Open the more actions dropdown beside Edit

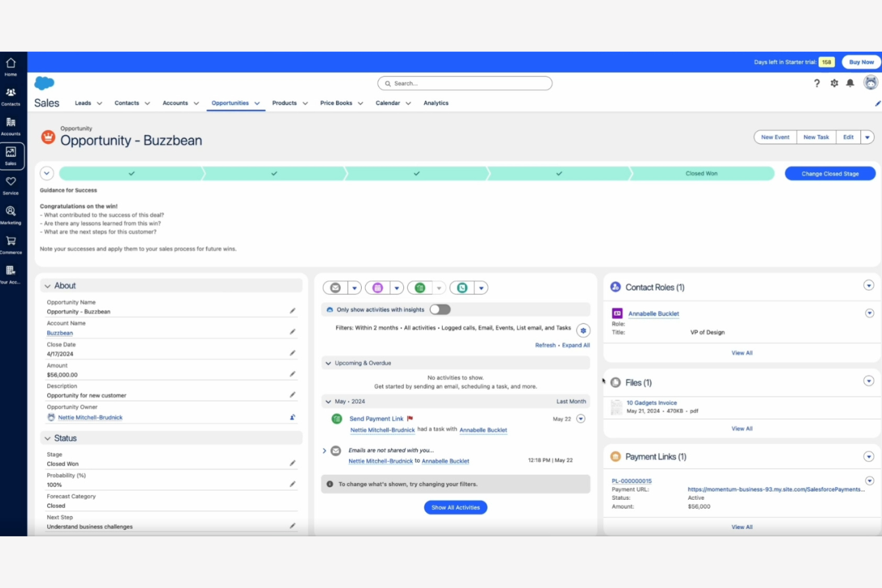[x=868, y=137]
